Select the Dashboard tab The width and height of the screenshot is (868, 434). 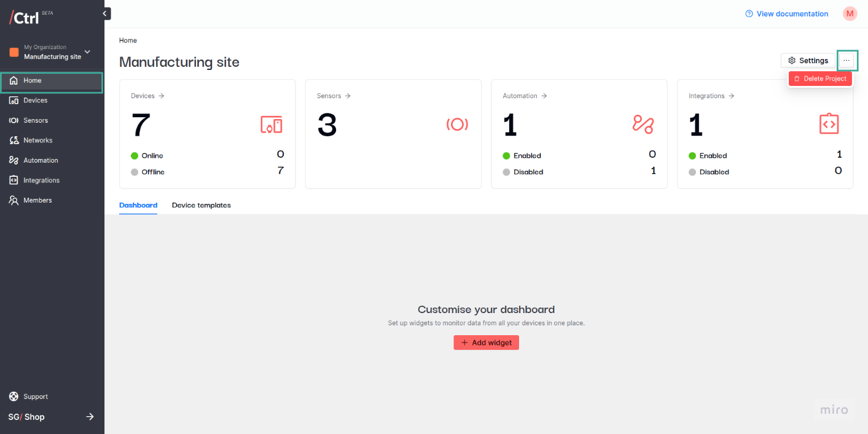tap(138, 205)
